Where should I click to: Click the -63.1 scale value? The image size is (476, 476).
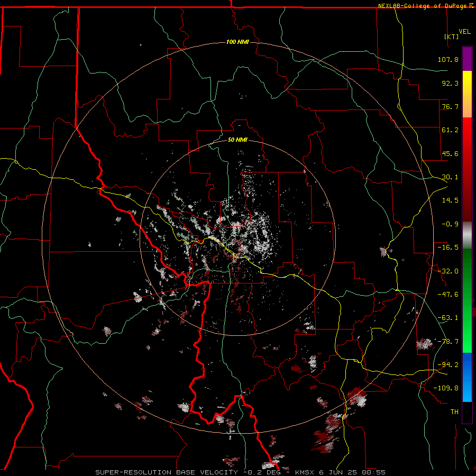pyautogui.click(x=448, y=318)
